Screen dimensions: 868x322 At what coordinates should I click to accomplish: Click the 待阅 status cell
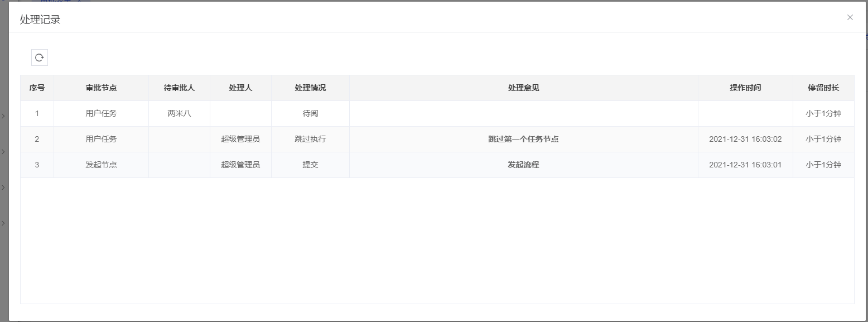pos(311,114)
